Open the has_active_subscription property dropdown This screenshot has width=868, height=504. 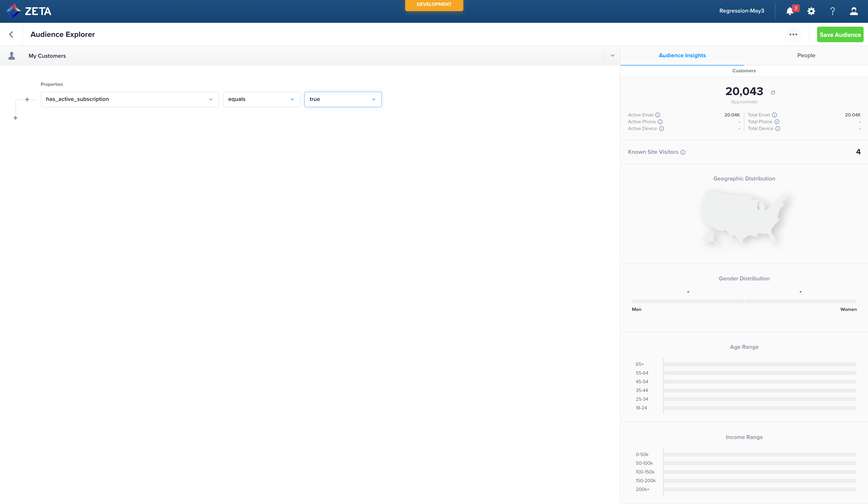click(129, 99)
